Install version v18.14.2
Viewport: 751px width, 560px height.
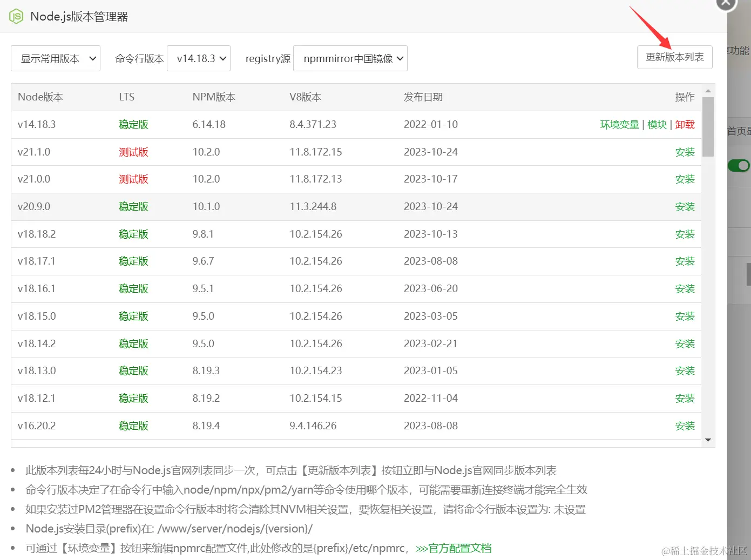click(685, 343)
